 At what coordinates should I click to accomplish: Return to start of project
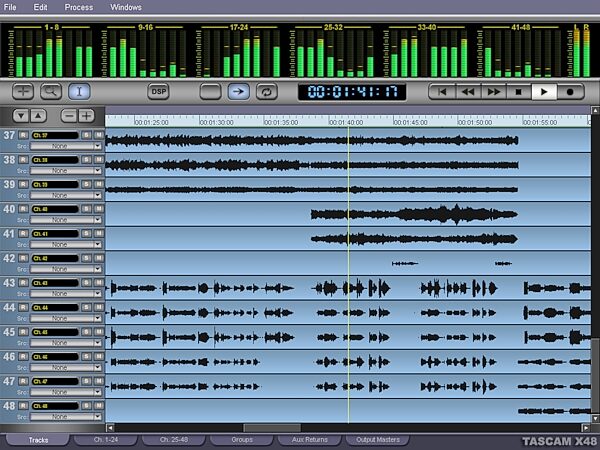(x=442, y=92)
